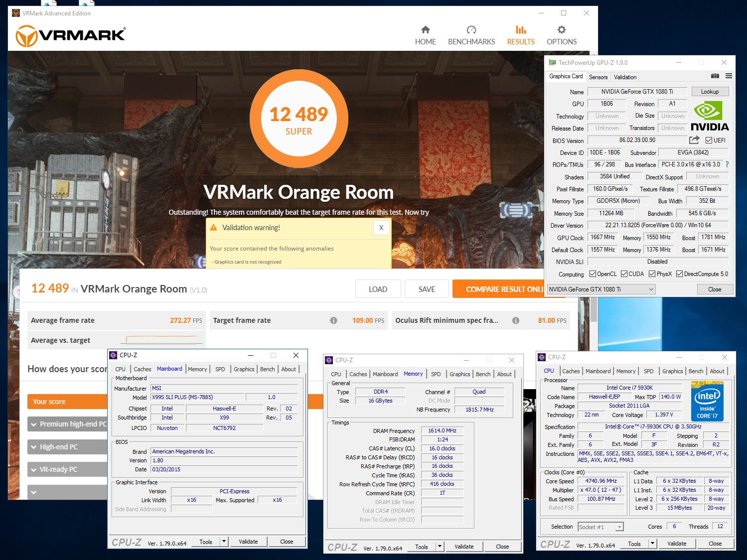Viewport: 747px width, 560px height.
Task: Click the Intel Core i7 badge
Action: click(x=707, y=401)
